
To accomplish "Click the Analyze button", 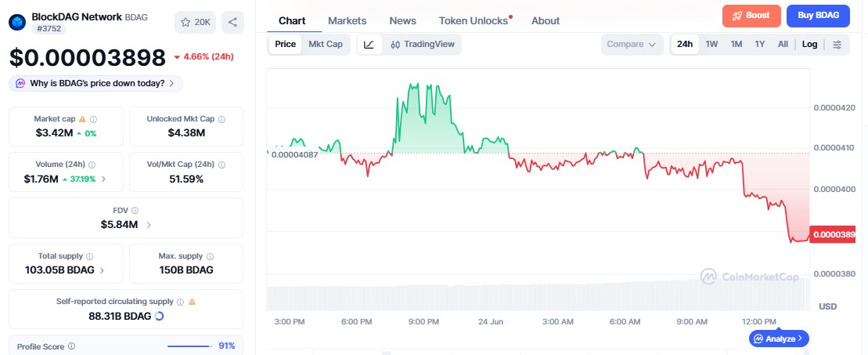I will tap(779, 339).
